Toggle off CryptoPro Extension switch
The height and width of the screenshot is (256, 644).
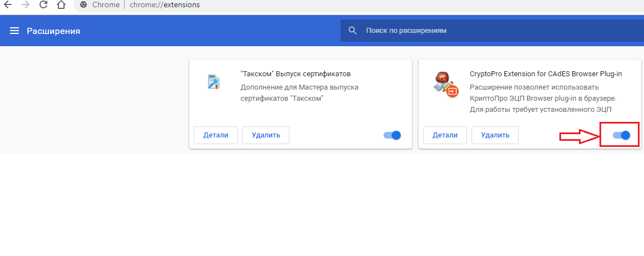click(x=621, y=135)
